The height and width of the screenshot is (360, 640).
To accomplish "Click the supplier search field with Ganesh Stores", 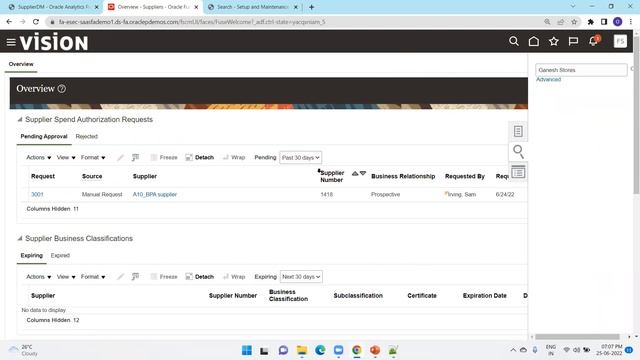I will coord(581,70).
